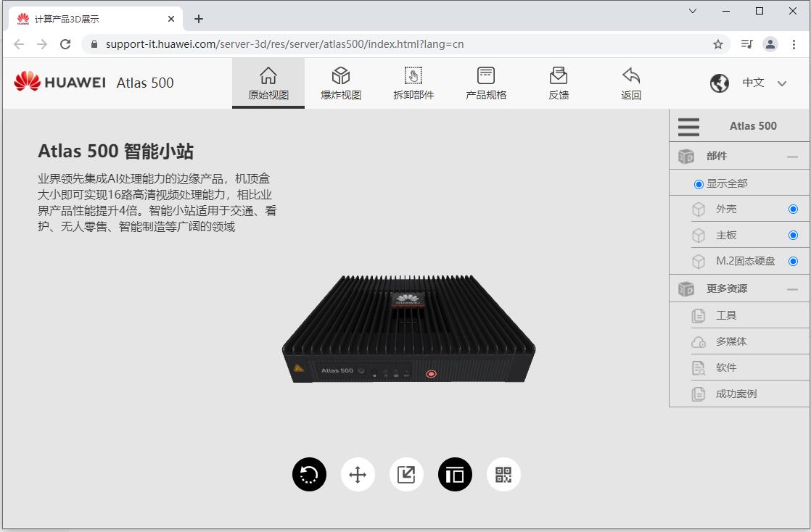Click the Atlas 500 3D model
The width and height of the screenshot is (811, 532).
[408, 329]
